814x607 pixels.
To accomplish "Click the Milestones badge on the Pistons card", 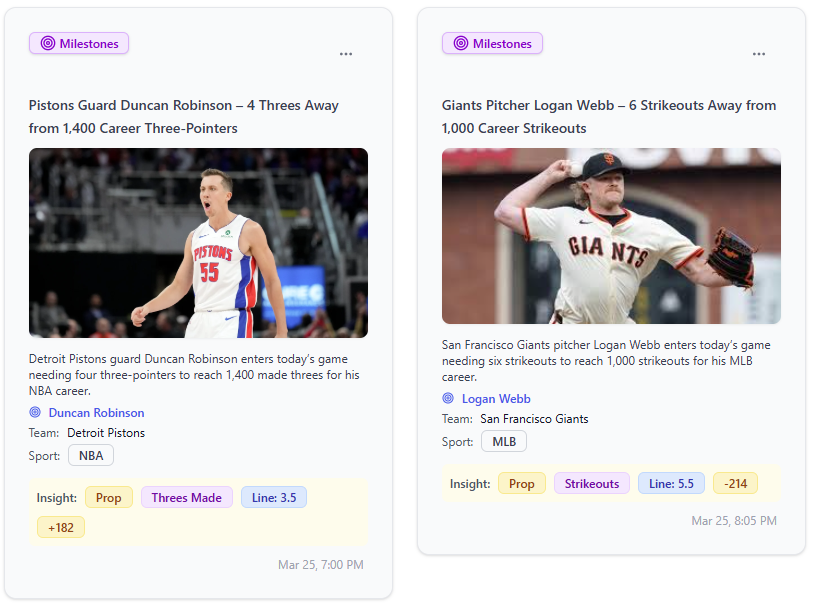I will [79, 44].
